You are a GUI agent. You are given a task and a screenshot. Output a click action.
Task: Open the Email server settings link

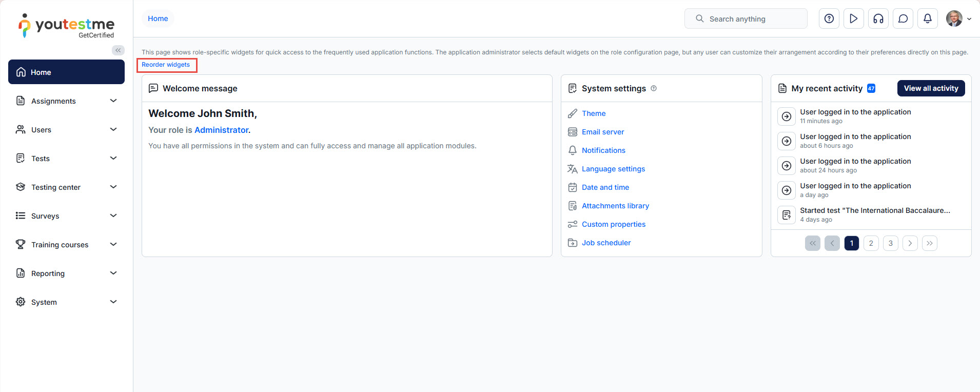pyautogui.click(x=603, y=132)
